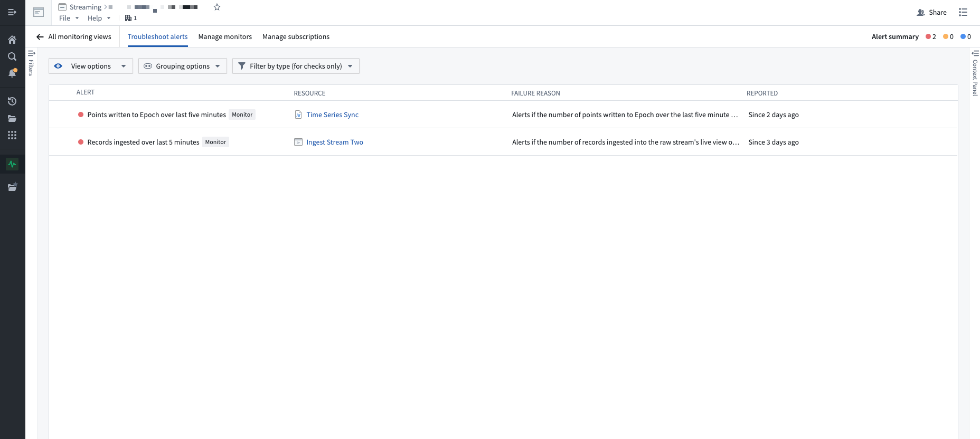The width and height of the screenshot is (980, 439).
Task: Open the File menu
Action: pyautogui.click(x=69, y=18)
